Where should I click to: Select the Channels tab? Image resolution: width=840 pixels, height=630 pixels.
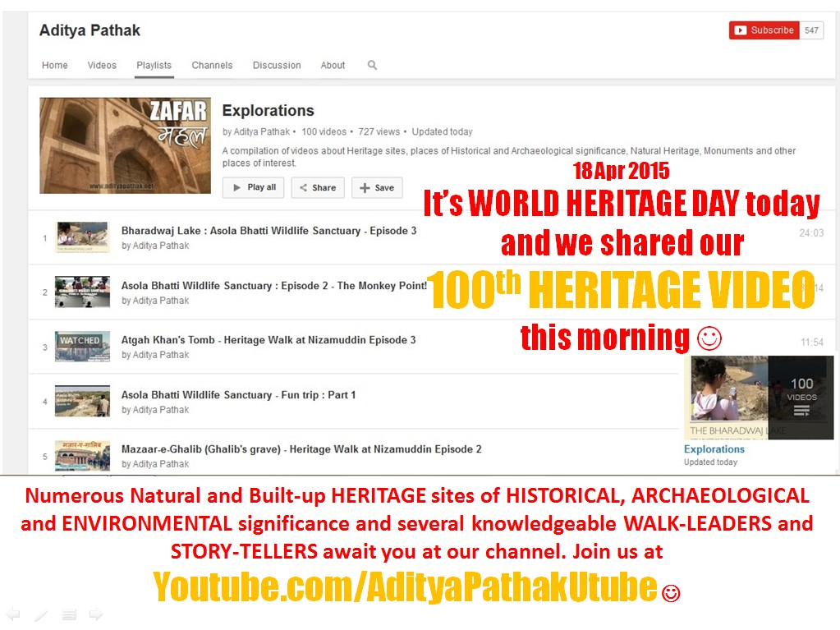tap(212, 66)
